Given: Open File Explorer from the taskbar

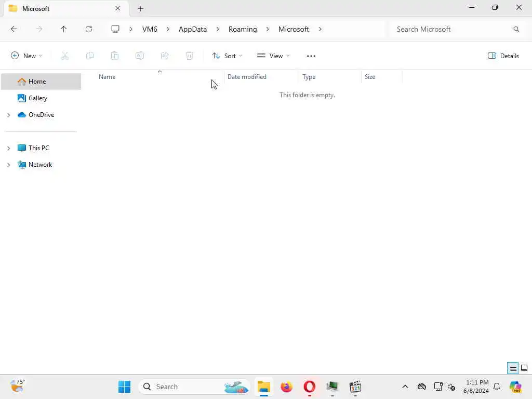Looking at the screenshot, I should coord(263,387).
